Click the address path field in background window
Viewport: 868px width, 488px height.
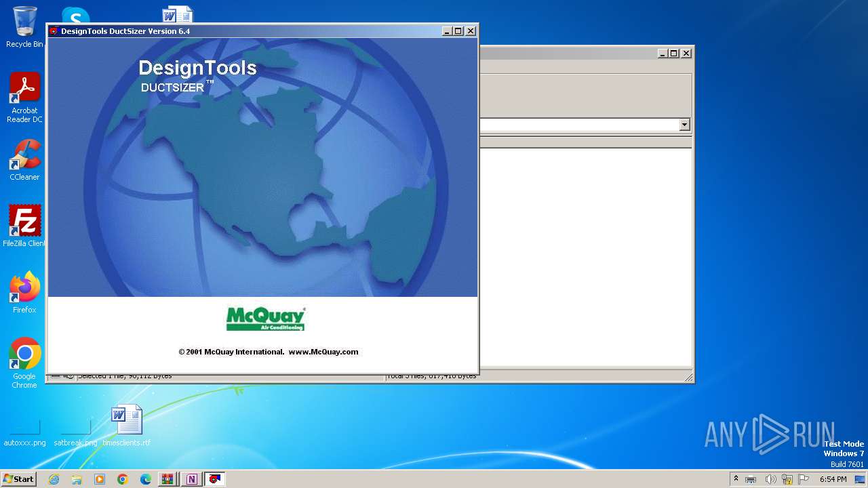(x=579, y=125)
